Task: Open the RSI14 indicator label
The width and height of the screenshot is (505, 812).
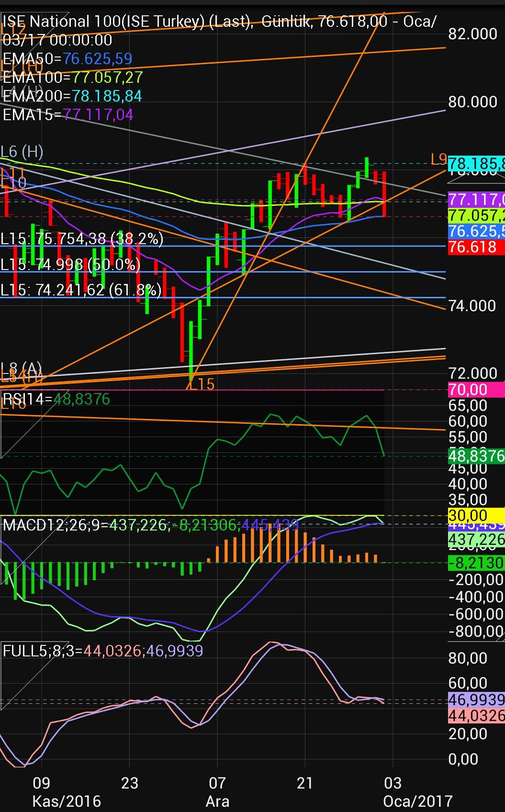Action: pyautogui.click(x=56, y=399)
